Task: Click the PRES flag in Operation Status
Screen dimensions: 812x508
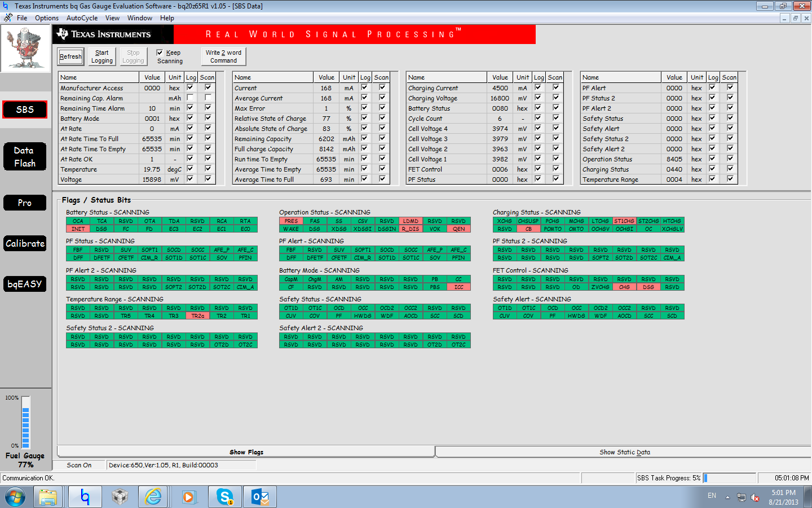Action: (291, 221)
